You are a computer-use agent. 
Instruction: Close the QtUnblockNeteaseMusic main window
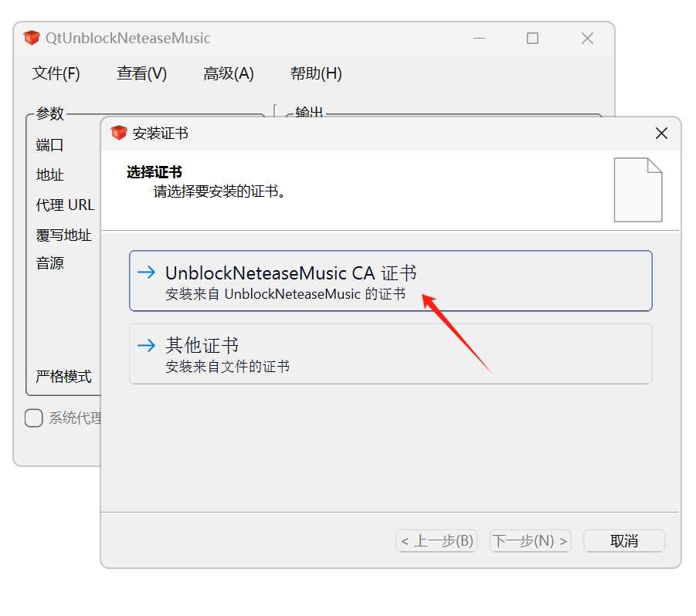pyautogui.click(x=587, y=39)
